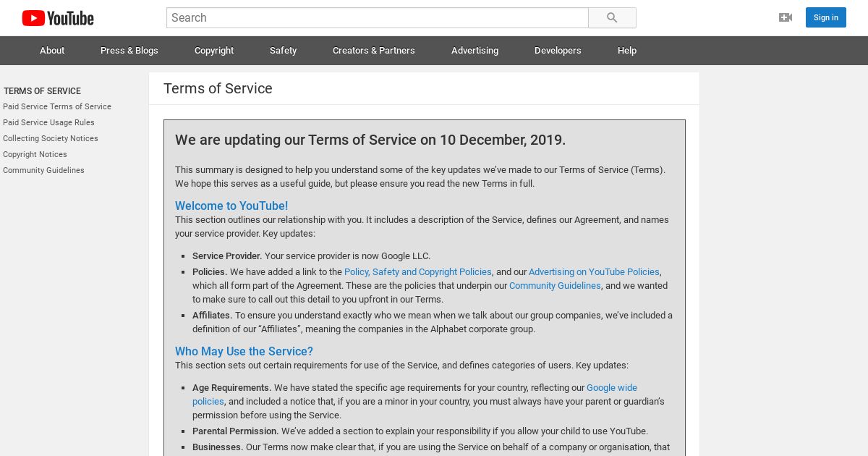
Task: Click the 'Service Provider.' bold text
Action: [227, 256]
